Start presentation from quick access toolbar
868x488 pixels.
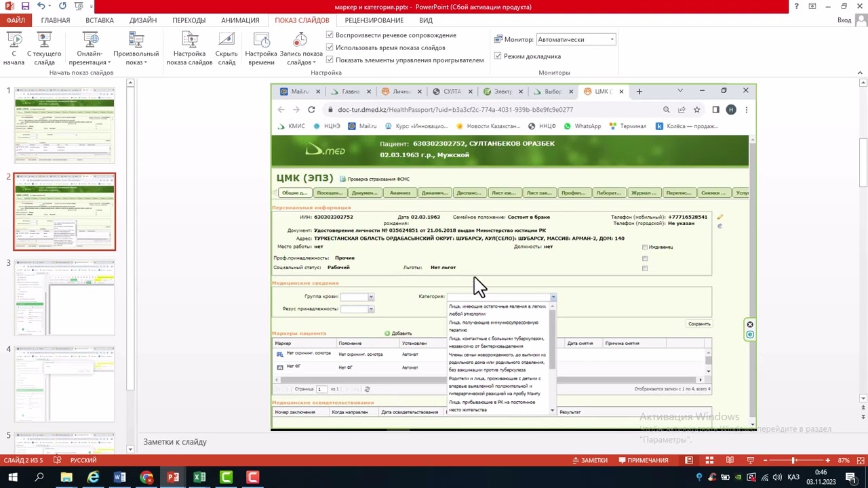point(79,6)
